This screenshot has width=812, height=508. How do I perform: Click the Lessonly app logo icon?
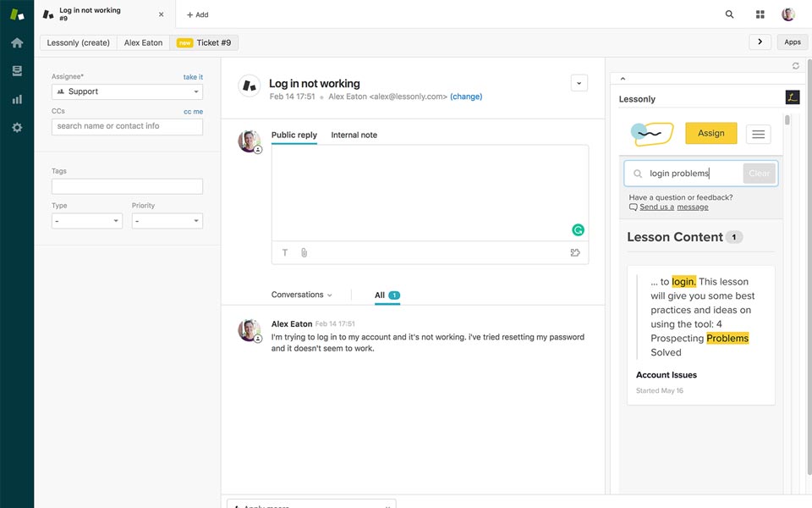coord(793,97)
